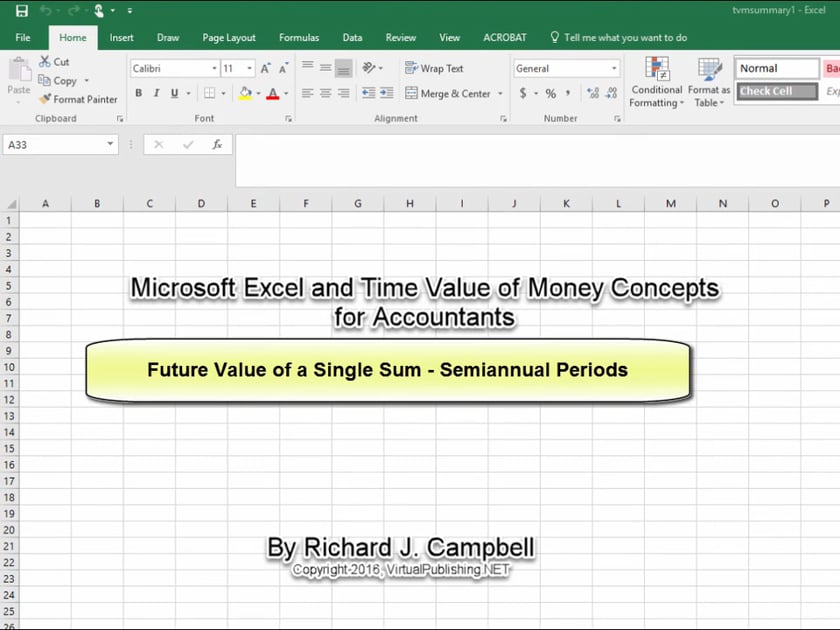Click Decrease Indent icon
840x630 pixels.
pyautogui.click(x=369, y=93)
